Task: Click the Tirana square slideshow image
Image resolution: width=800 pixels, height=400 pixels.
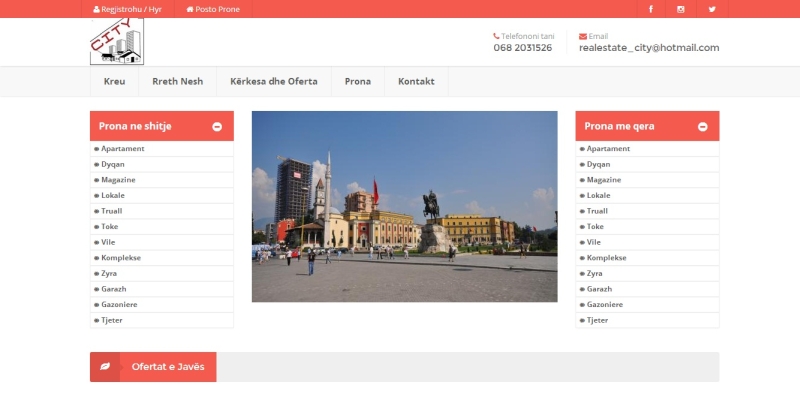Action: pos(404,206)
